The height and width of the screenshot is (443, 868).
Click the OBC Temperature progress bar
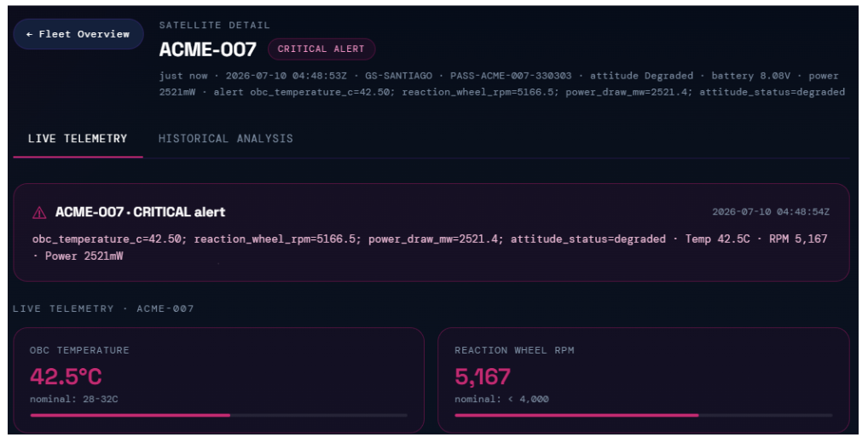[x=218, y=415]
